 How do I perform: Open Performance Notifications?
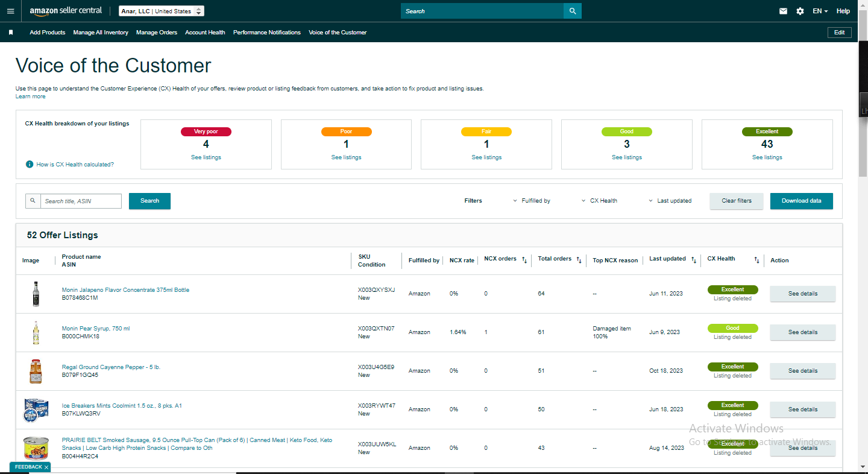coord(267,33)
